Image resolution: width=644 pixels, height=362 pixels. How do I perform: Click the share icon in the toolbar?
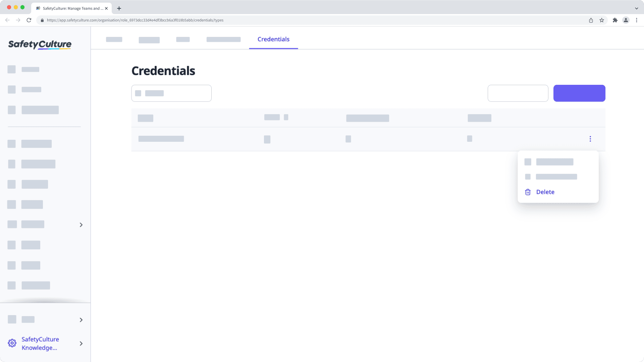point(591,20)
